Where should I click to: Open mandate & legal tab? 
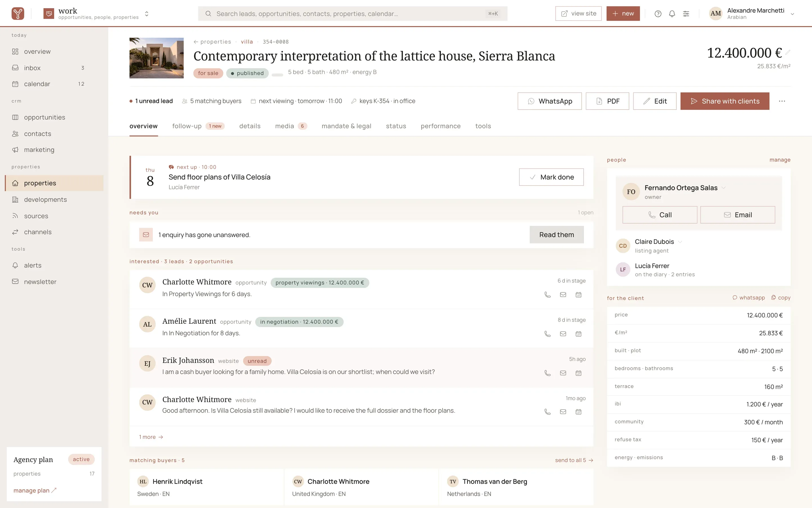(346, 126)
